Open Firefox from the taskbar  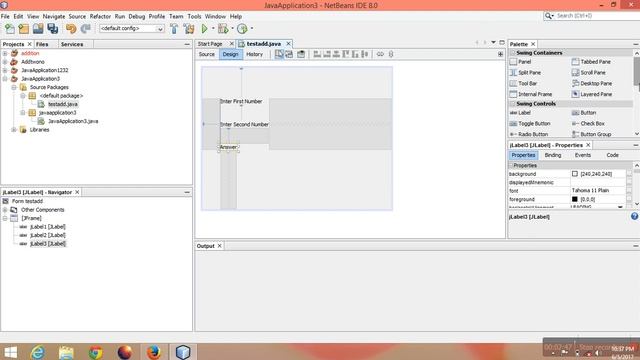tap(153, 352)
